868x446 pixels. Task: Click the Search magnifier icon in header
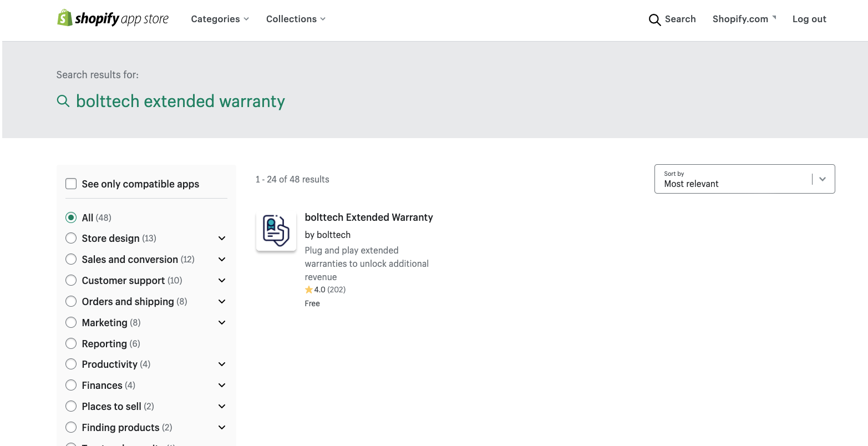click(x=655, y=19)
